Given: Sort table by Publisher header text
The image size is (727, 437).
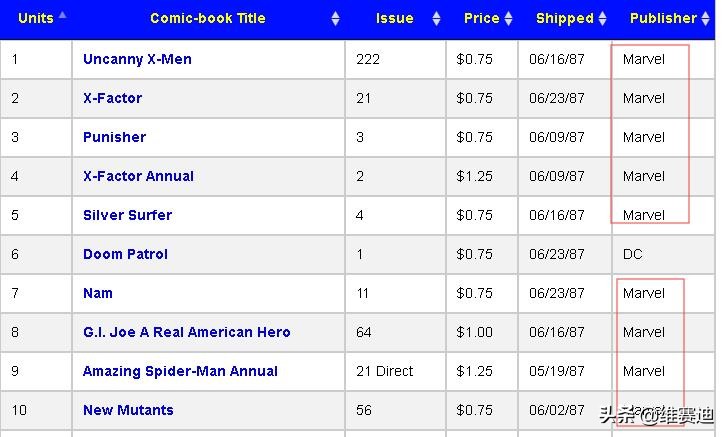Looking at the screenshot, I should (662, 18).
